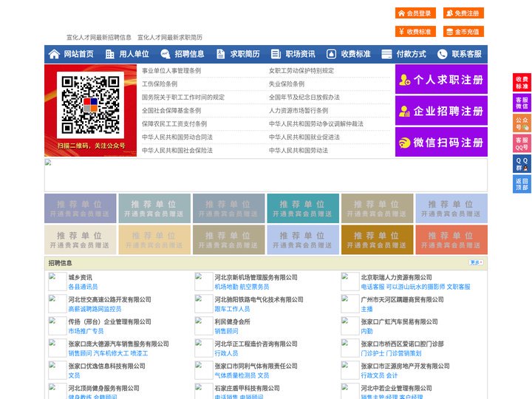
Task: Open the 中华人民共和国劳动合同法 link
Action: pyautogui.click(x=177, y=137)
